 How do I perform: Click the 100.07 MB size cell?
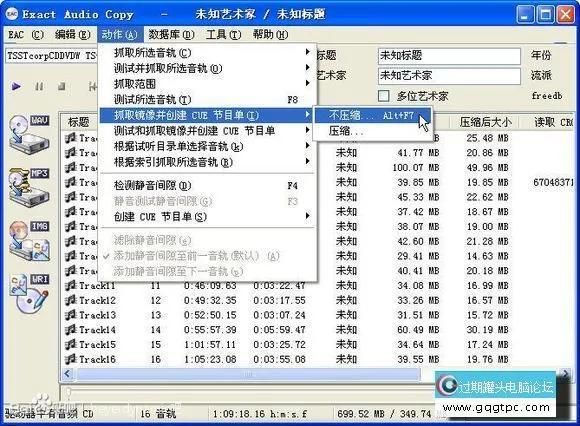[x=416, y=168]
